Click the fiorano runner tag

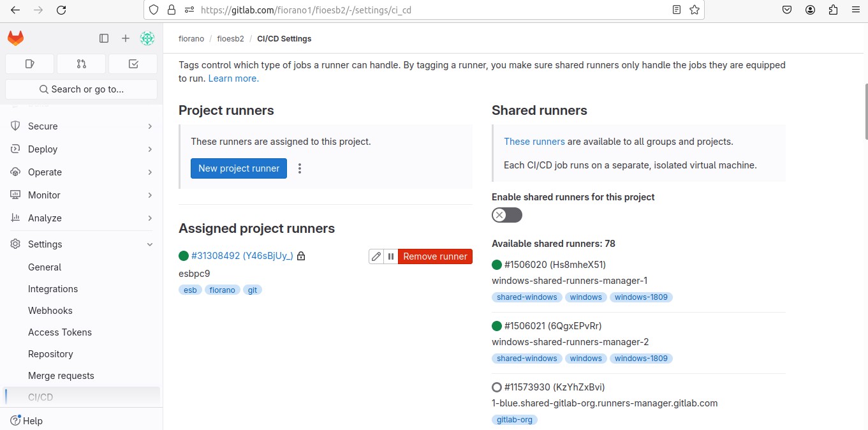click(x=223, y=290)
